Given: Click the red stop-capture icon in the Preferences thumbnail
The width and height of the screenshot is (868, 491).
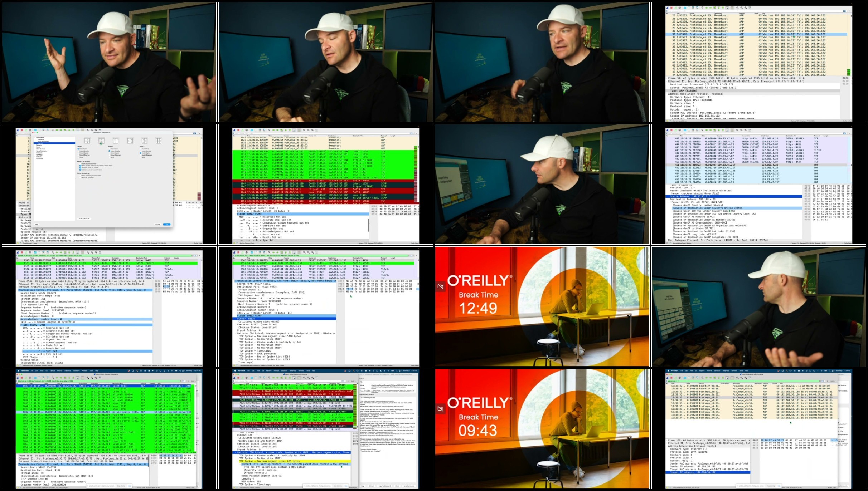Looking at the screenshot, I should pos(22,130).
